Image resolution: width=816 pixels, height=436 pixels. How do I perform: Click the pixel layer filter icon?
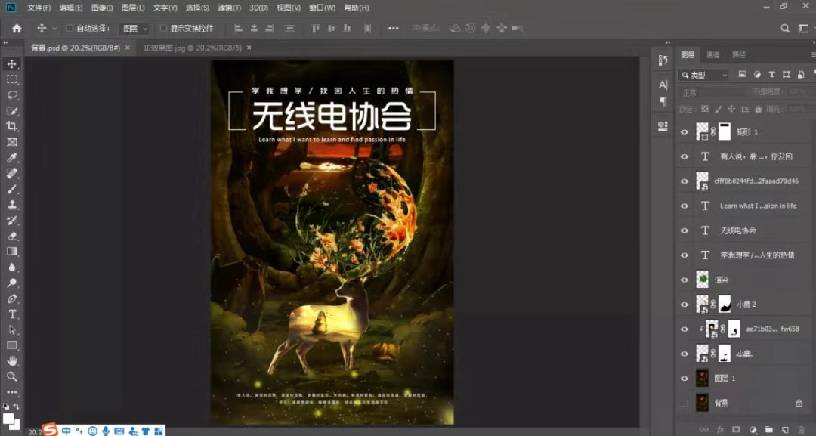(x=743, y=75)
